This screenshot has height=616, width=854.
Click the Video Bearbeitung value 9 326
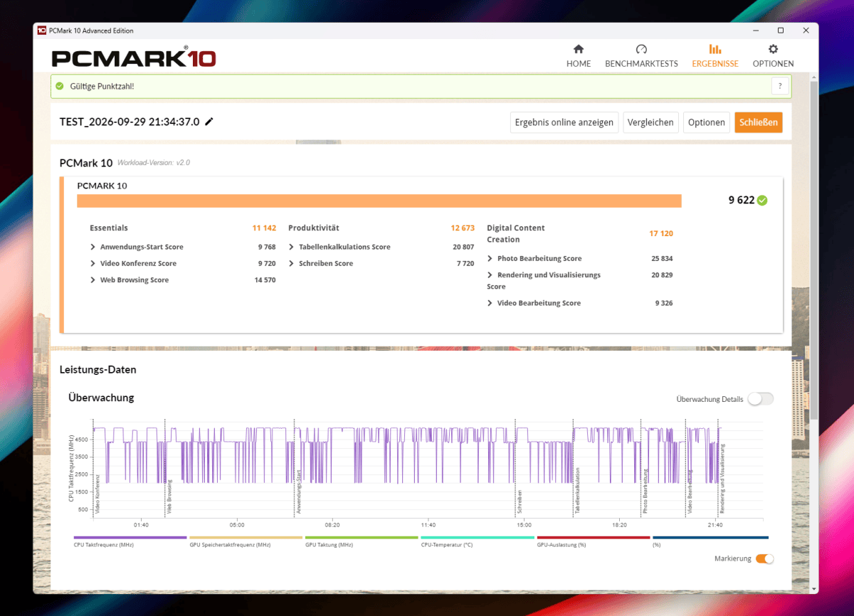pyautogui.click(x=664, y=303)
